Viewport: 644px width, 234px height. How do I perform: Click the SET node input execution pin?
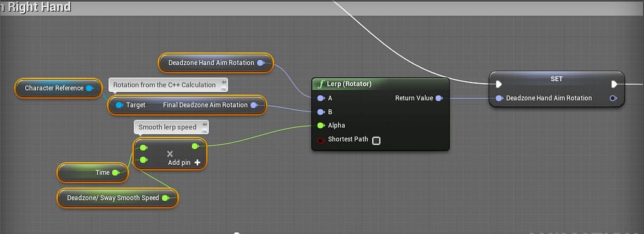tap(499, 84)
